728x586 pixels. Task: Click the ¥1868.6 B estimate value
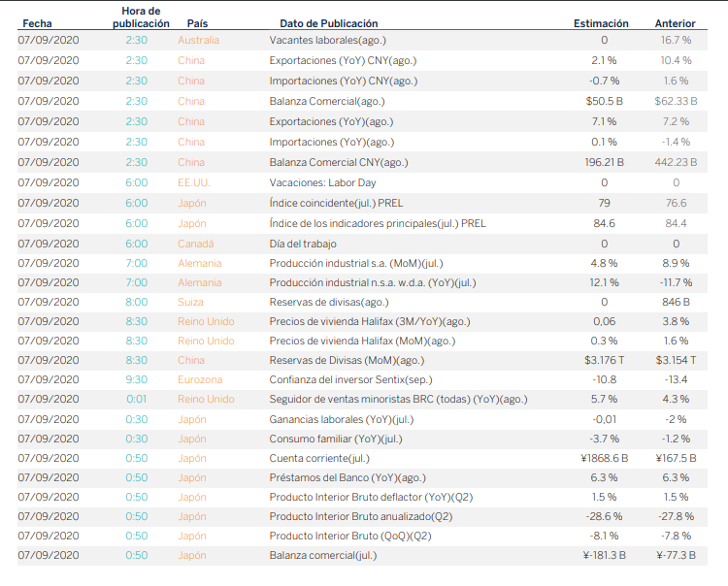pos(604,458)
